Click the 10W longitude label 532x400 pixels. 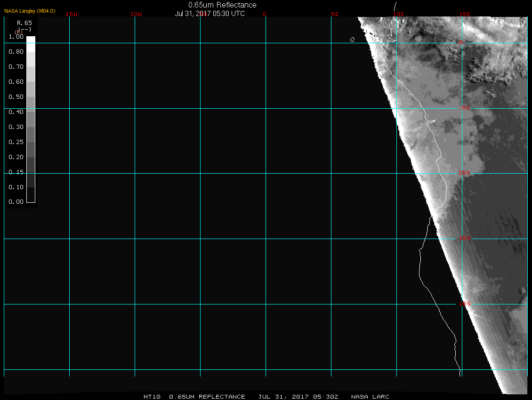click(x=136, y=14)
